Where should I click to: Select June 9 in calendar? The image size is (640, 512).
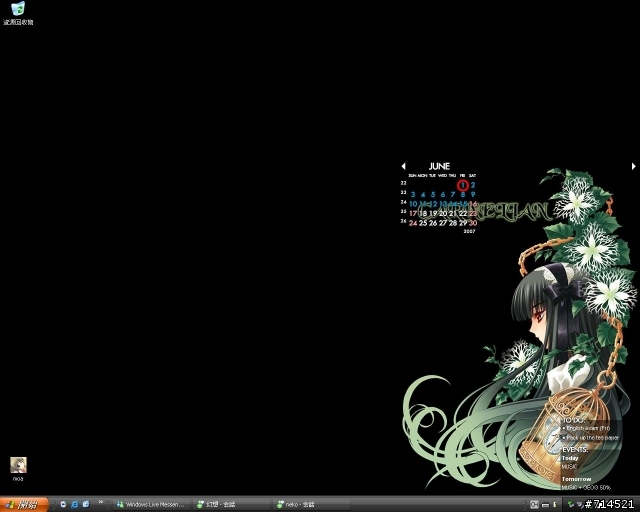click(473, 194)
